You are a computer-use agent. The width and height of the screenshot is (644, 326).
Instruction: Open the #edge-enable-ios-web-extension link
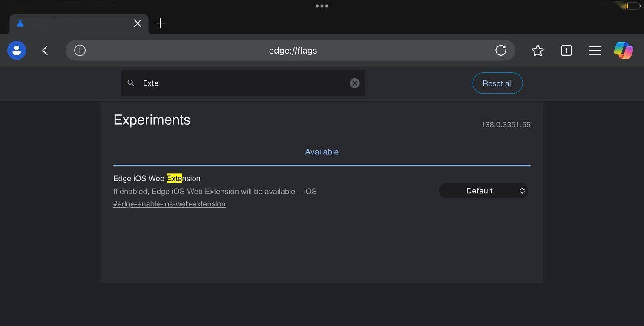(170, 204)
